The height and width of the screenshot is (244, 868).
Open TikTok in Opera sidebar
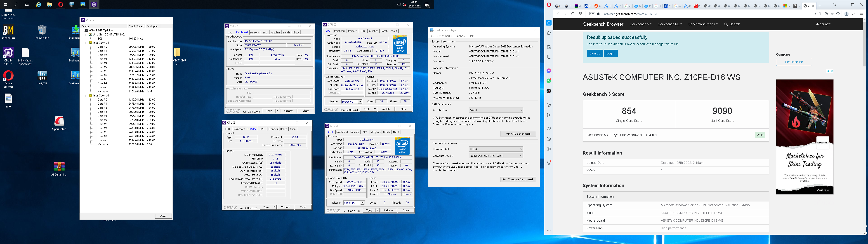click(549, 91)
